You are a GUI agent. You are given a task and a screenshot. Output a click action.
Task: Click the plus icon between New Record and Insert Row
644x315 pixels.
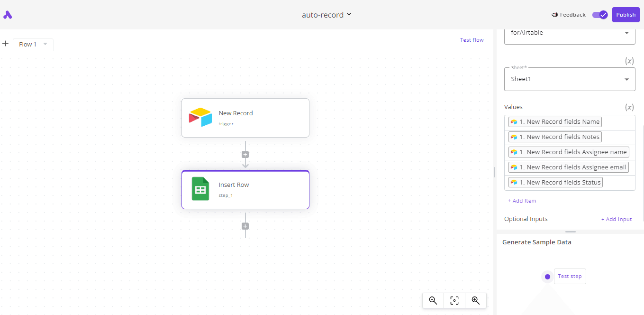tap(245, 154)
